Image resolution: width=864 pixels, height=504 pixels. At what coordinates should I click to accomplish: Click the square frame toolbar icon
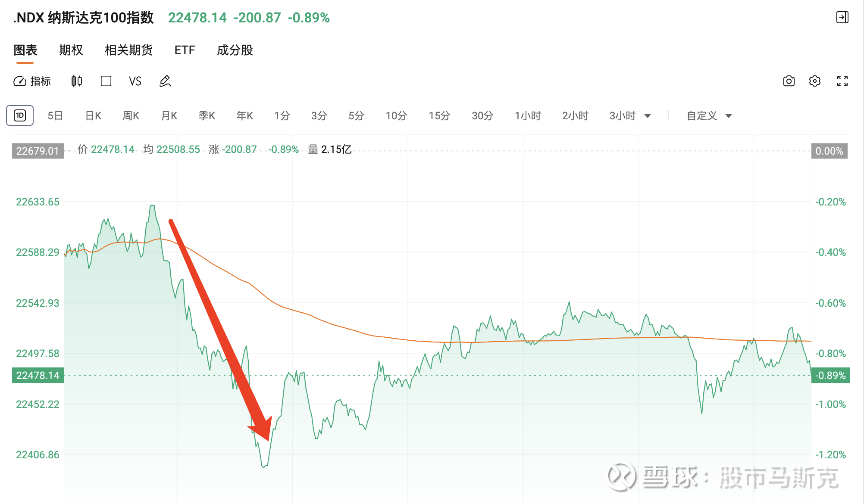pyautogui.click(x=106, y=81)
